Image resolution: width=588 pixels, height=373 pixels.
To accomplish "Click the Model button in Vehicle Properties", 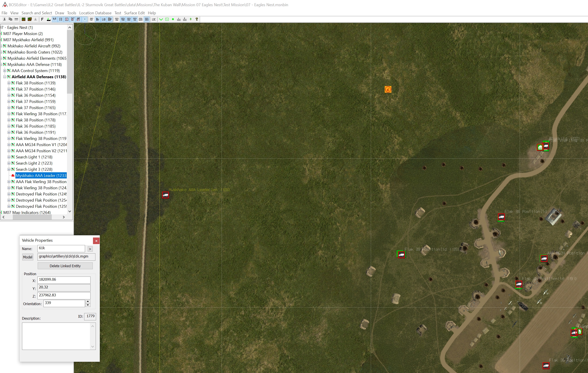I will pos(28,257).
